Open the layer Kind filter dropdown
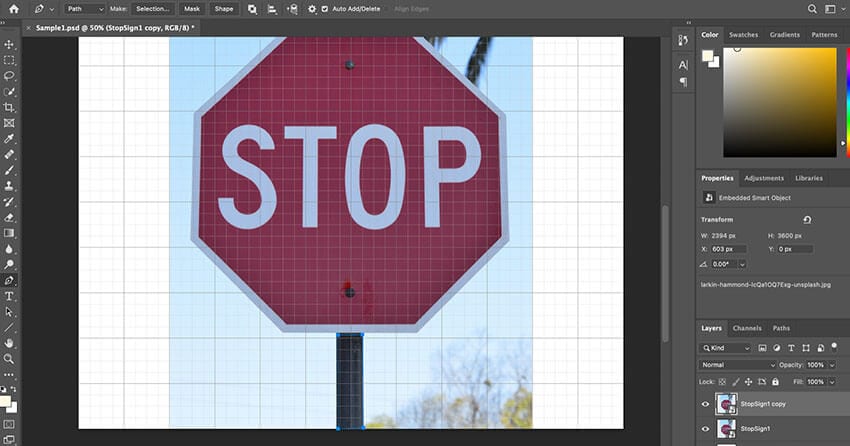 pyautogui.click(x=725, y=348)
